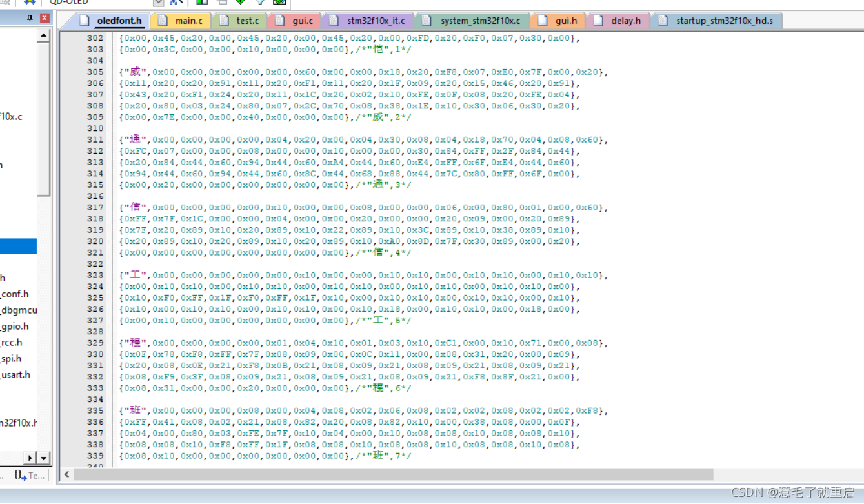Viewport: 864px width, 504px height.
Task: Click the "程" string literal in code
Action: pos(136,343)
